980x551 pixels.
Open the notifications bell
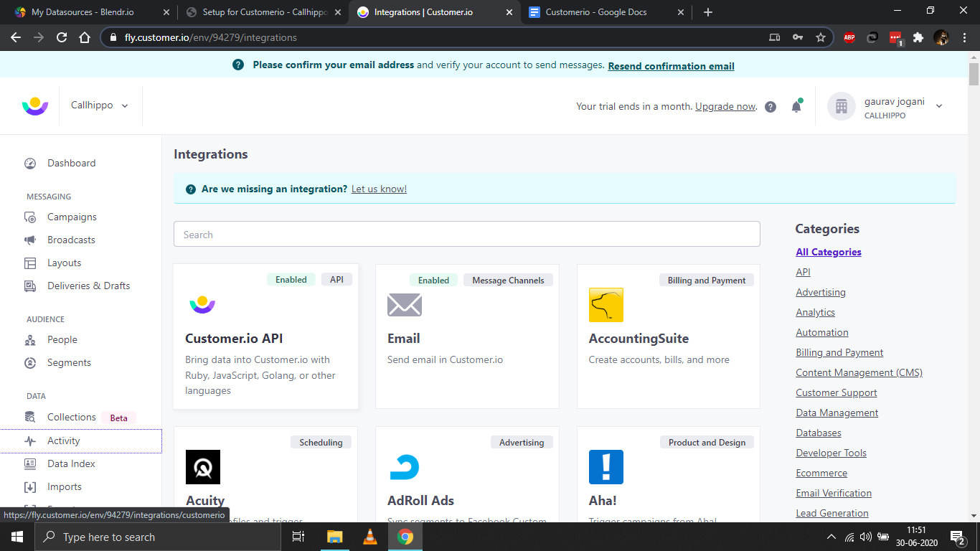pyautogui.click(x=796, y=106)
